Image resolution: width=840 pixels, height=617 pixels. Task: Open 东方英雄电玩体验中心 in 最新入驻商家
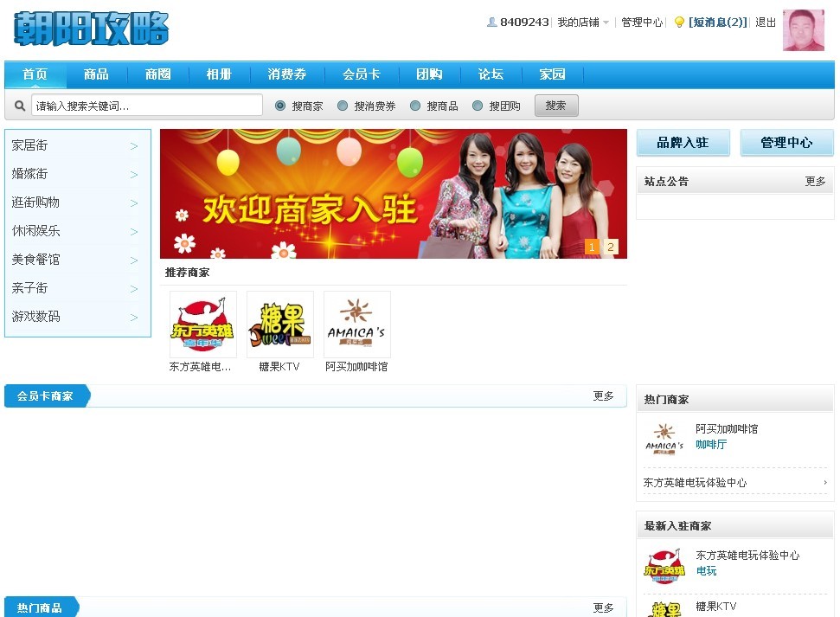747,556
